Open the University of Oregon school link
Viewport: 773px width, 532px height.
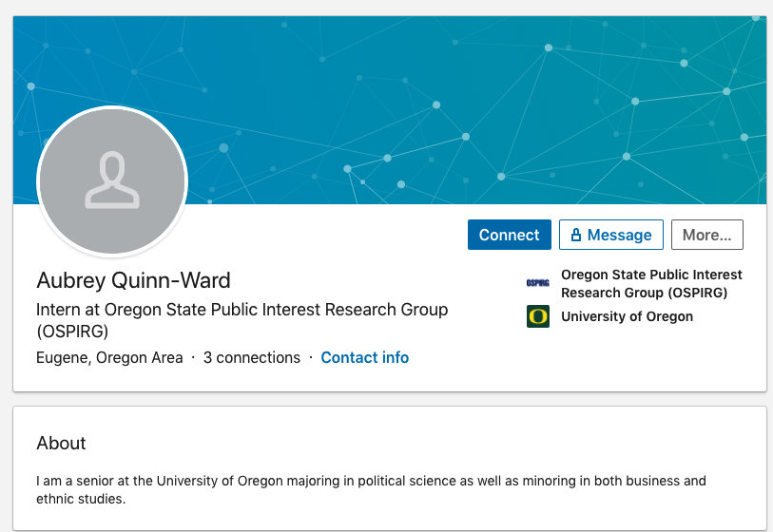(x=628, y=316)
